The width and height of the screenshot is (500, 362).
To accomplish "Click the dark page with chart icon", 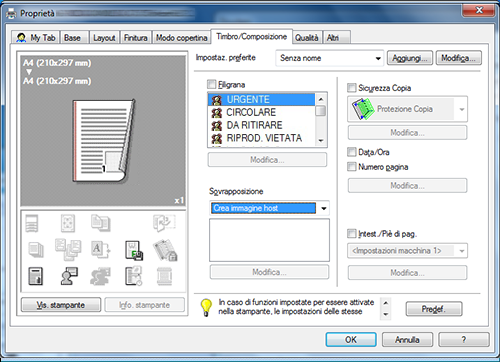I will tap(35, 276).
